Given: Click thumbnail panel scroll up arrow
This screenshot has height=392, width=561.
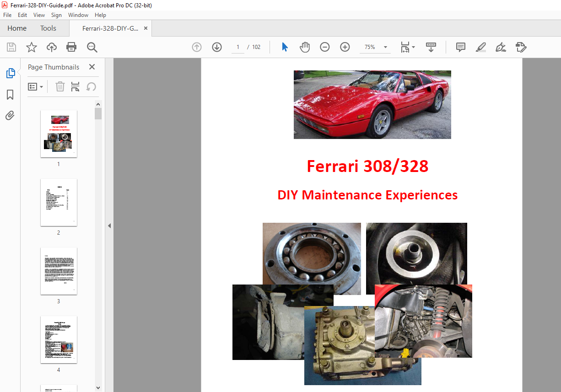Looking at the screenshot, I should 98,104.
